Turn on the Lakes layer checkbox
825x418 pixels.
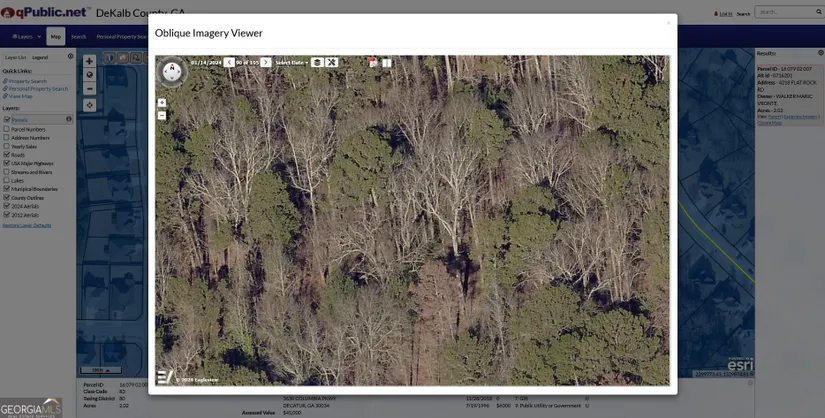click(x=7, y=180)
